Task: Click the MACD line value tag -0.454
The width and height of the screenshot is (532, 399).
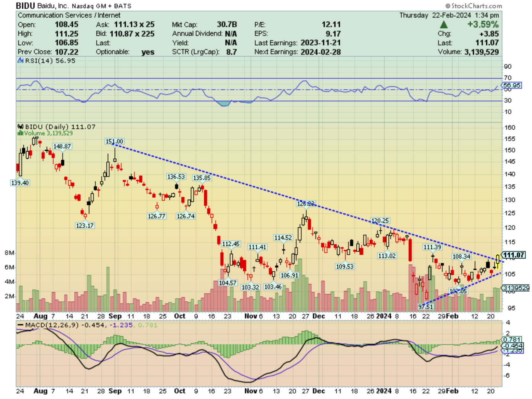Action: pos(512,346)
